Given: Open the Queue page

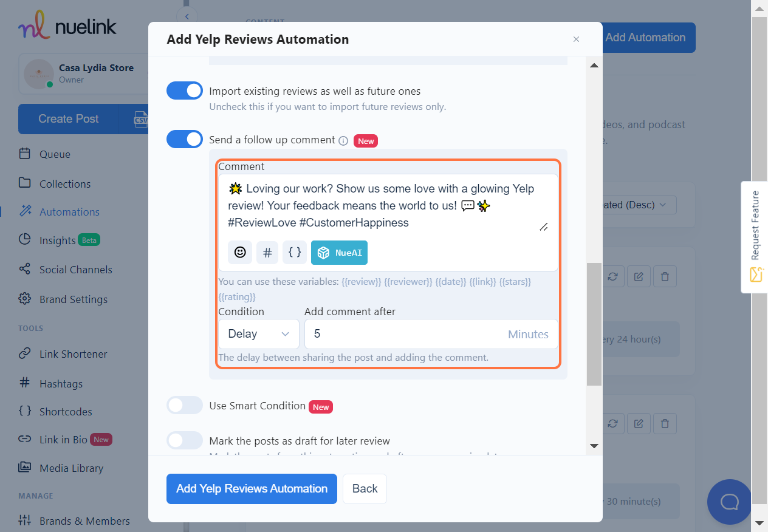Looking at the screenshot, I should pyautogui.click(x=55, y=154).
